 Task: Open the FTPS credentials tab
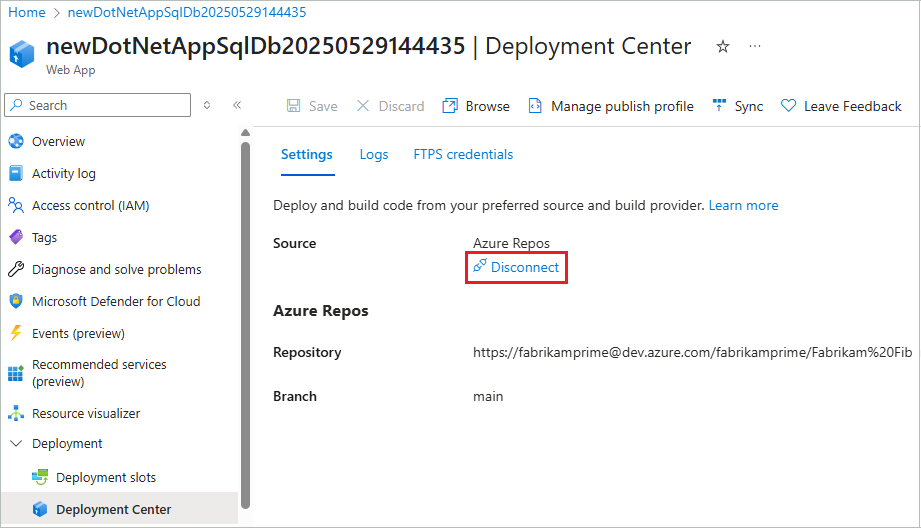(x=463, y=155)
